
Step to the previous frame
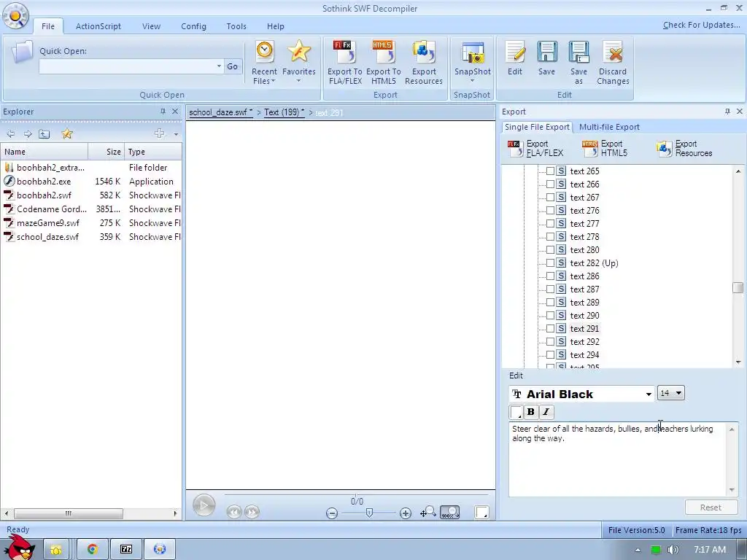coord(234,512)
